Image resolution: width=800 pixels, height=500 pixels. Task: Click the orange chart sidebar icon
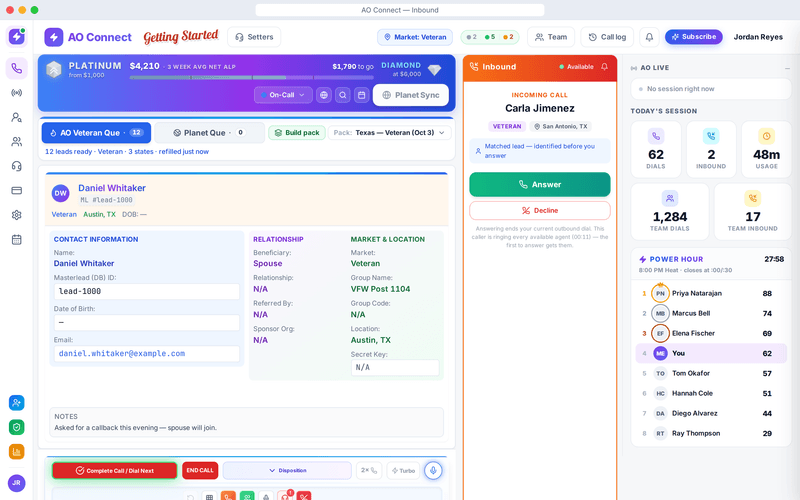(x=16, y=452)
